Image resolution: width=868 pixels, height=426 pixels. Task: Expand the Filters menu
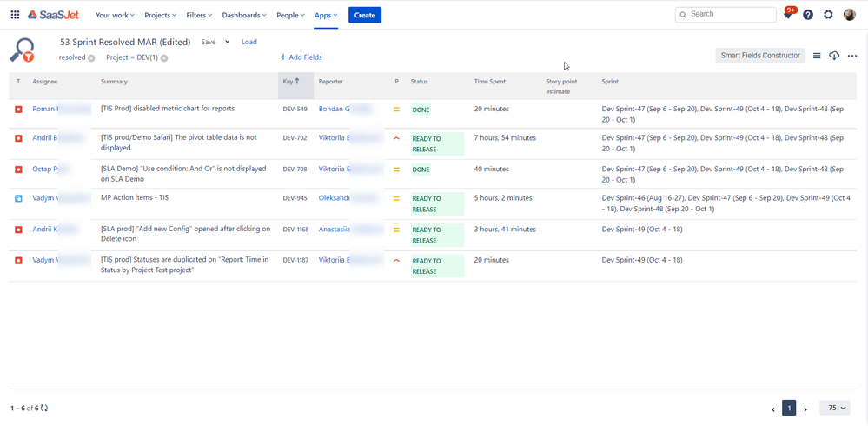click(199, 15)
